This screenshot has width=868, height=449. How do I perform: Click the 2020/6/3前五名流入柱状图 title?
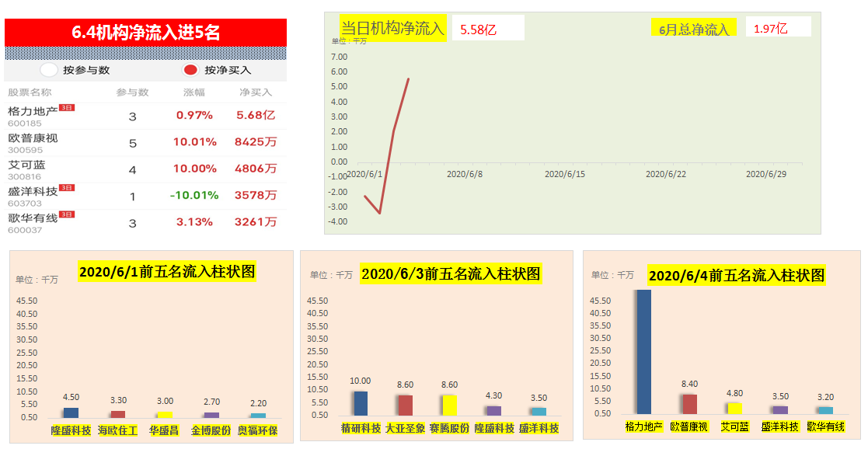451,273
